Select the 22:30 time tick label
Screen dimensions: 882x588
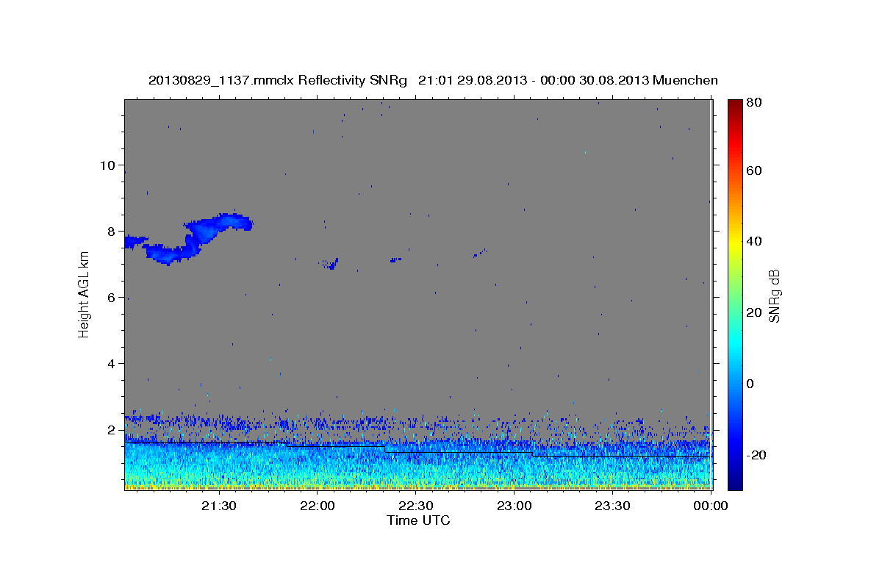click(x=416, y=506)
